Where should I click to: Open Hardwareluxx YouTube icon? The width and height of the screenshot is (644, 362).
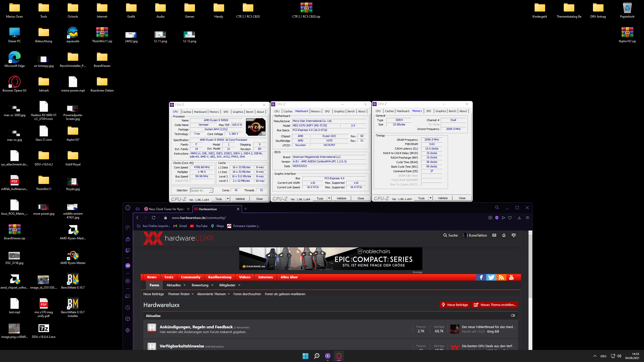pos(511,277)
